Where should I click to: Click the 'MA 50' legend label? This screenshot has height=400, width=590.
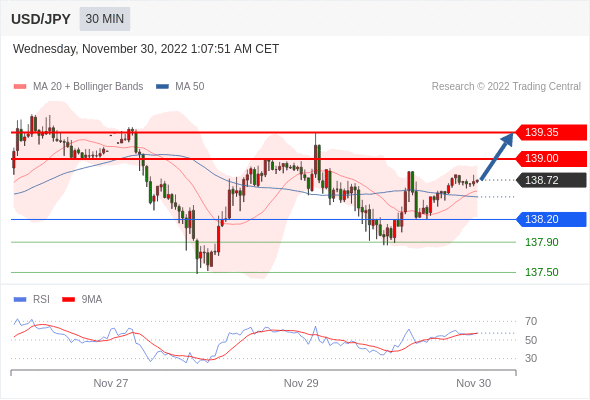[x=190, y=87]
